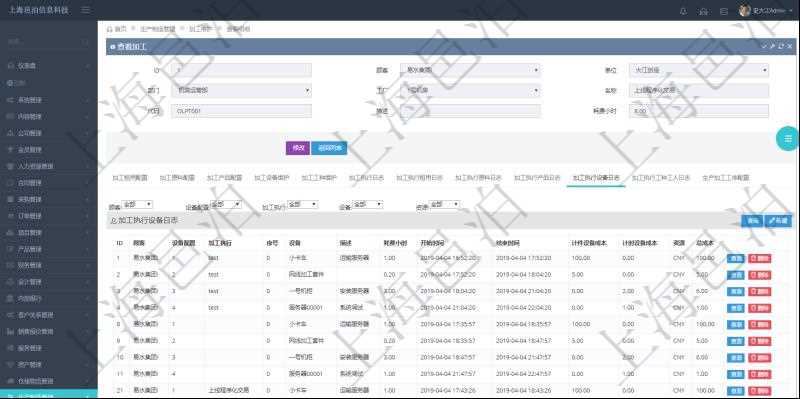Expand the 产品管理 sidebar menu
The image size is (800, 399).
(x=48, y=249)
